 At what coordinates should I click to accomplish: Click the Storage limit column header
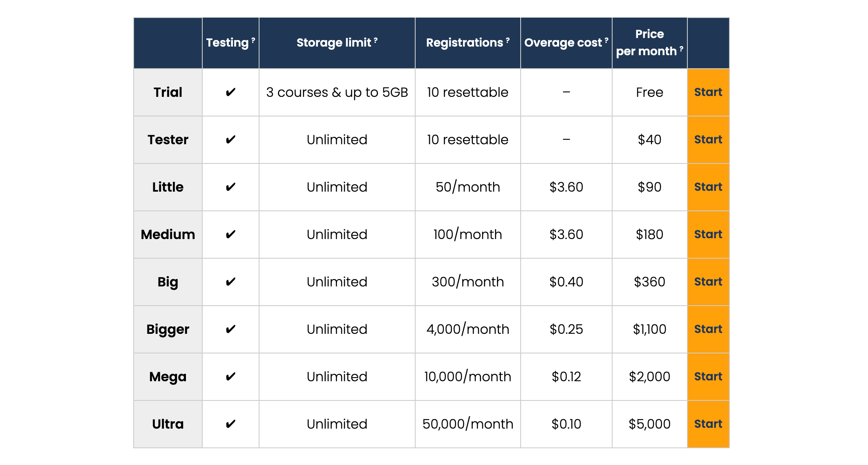coord(333,42)
